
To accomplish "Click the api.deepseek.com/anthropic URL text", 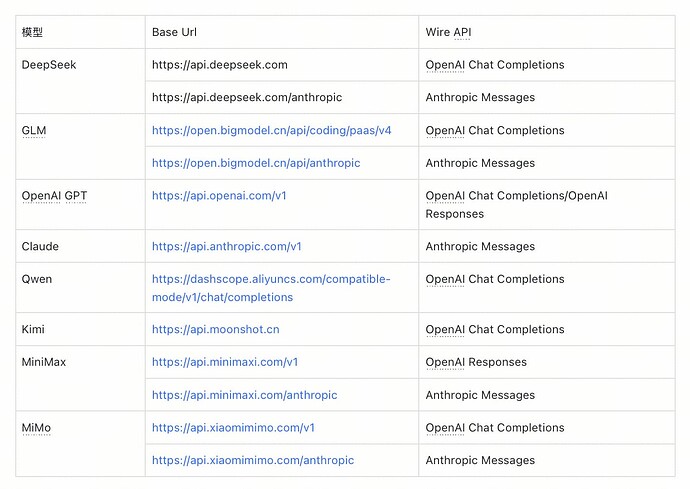I will pyautogui.click(x=247, y=97).
